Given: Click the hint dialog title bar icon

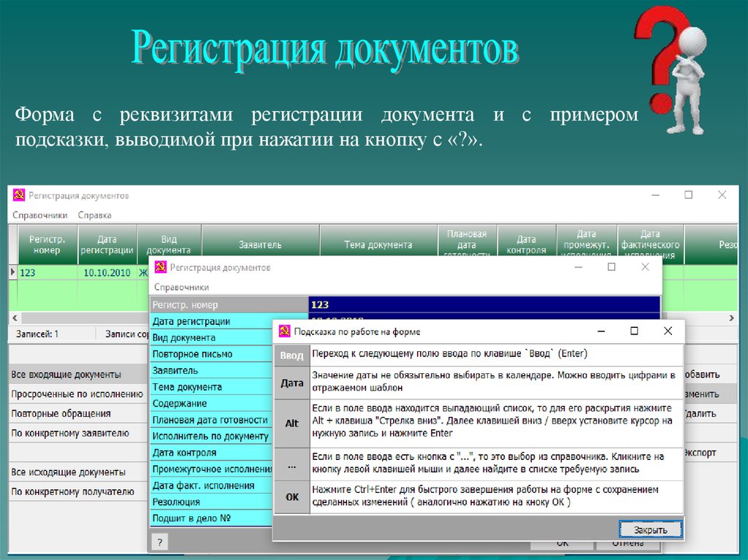Looking at the screenshot, I should pos(285,331).
